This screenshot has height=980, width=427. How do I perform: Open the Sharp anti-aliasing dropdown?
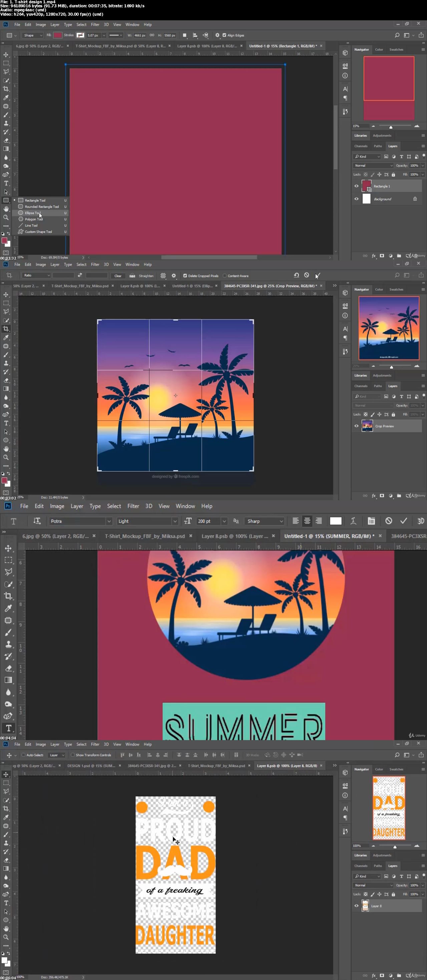pos(265,521)
